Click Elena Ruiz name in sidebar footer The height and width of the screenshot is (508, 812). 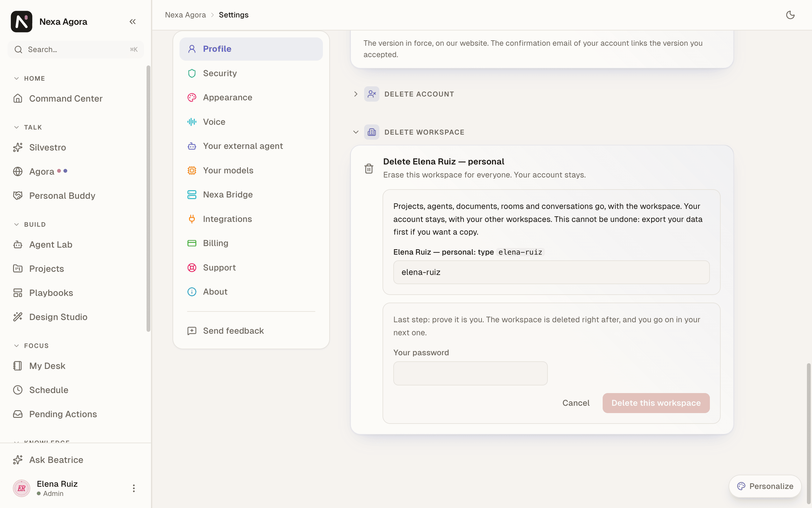tap(57, 484)
